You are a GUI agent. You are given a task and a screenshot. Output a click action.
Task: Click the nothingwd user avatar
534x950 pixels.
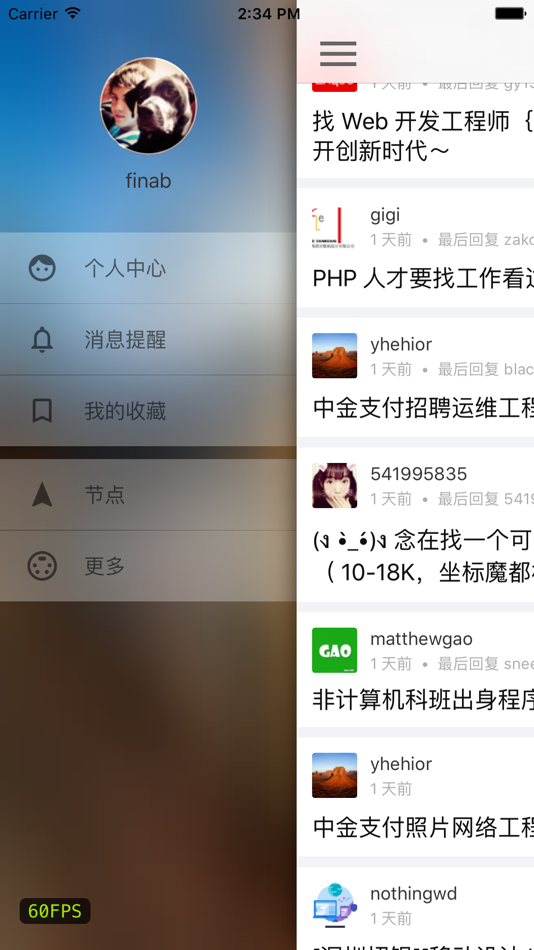[x=335, y=905]
